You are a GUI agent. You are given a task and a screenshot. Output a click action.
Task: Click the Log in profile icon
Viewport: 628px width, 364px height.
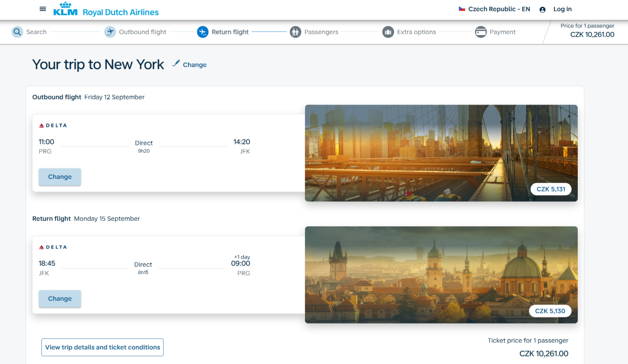coord(542,9)
